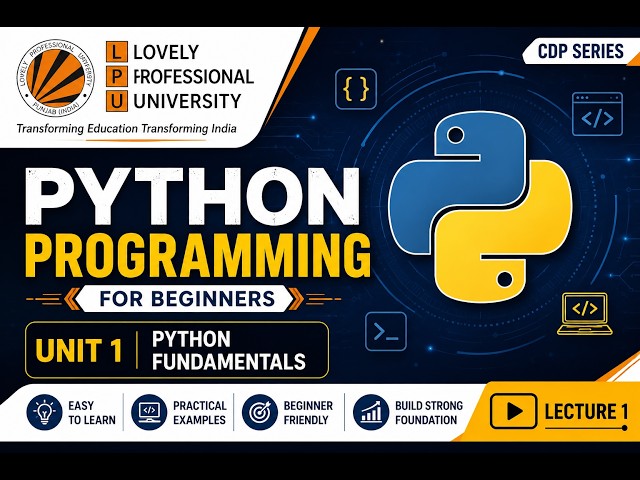640x480 pixels.
Task: Click the PROFESSIONAL text
Action: [x=193, y=77]
